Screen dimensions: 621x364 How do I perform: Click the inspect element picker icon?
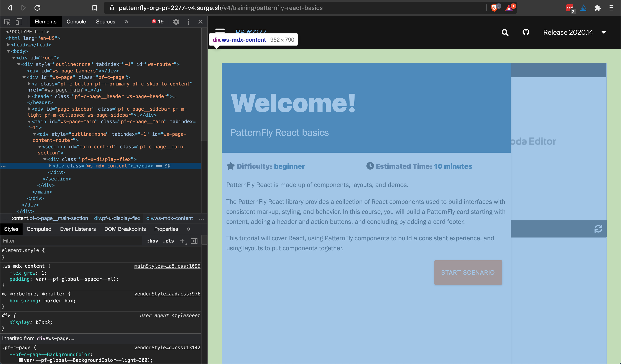(7, 22)
